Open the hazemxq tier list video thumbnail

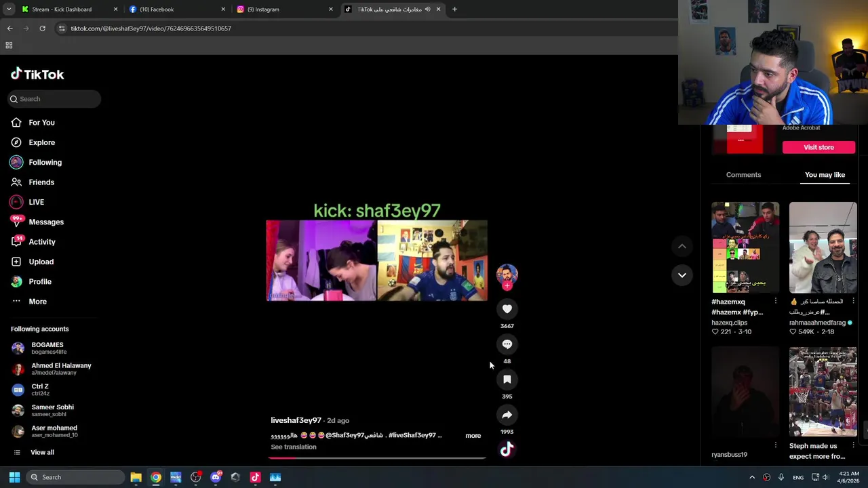point(745,247)
